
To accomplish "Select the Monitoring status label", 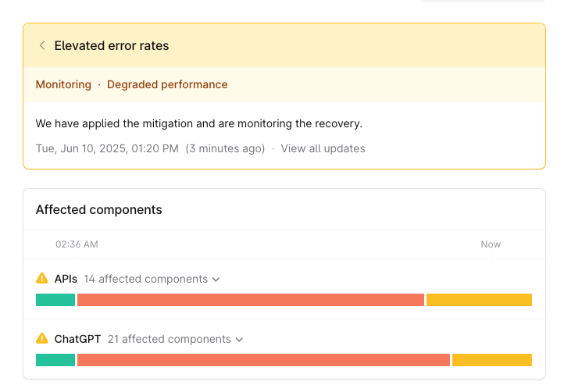I will click(63, 84).
